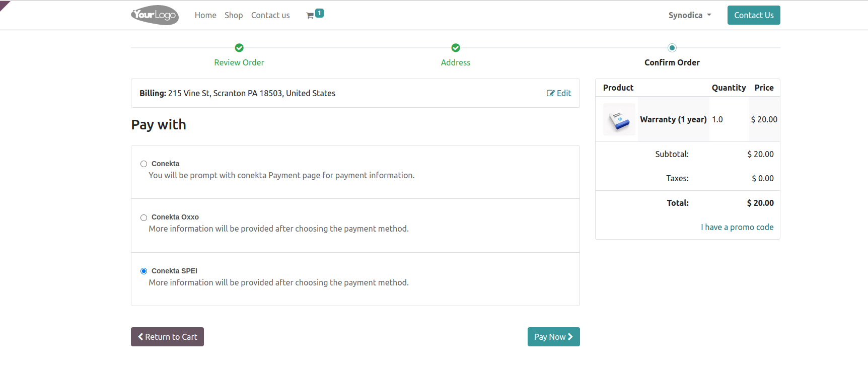Click Return to Cart button
The width and height of the screenshot is (868, 369).
tap(167, 337)
